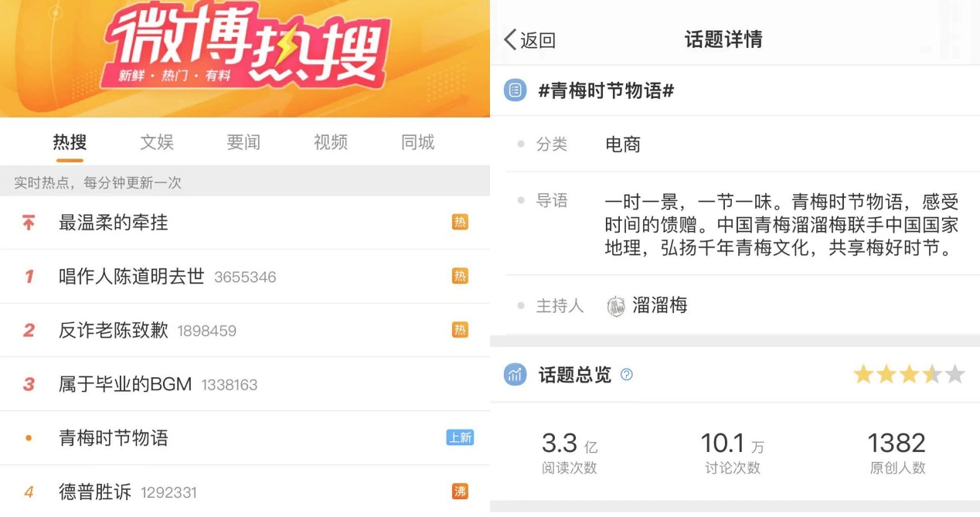This screenshot has height=517, width=980.
Task: Tap the back chevron next to 返回
Action: [x=510, y=39]
